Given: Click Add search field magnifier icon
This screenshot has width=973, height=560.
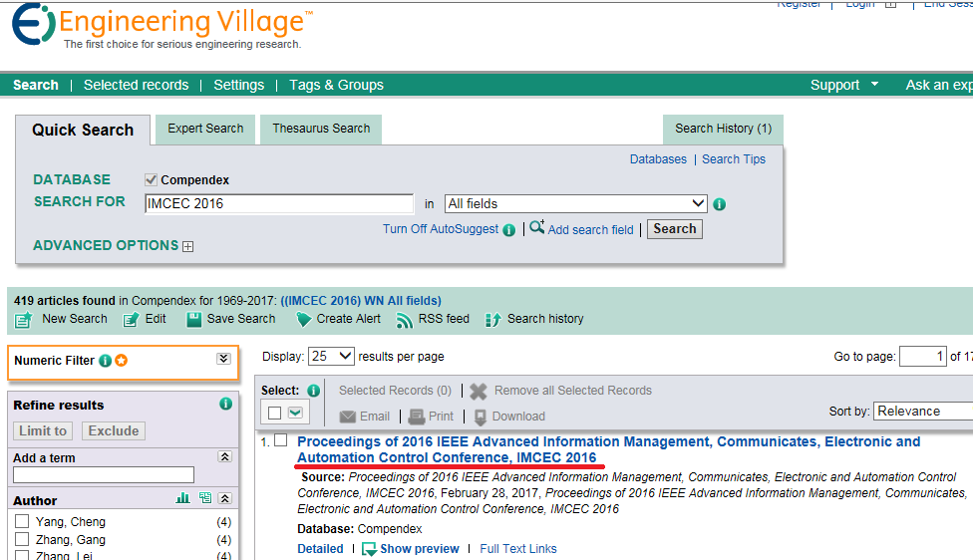Looking at the screenshot, I should click(x=537, y=228).
